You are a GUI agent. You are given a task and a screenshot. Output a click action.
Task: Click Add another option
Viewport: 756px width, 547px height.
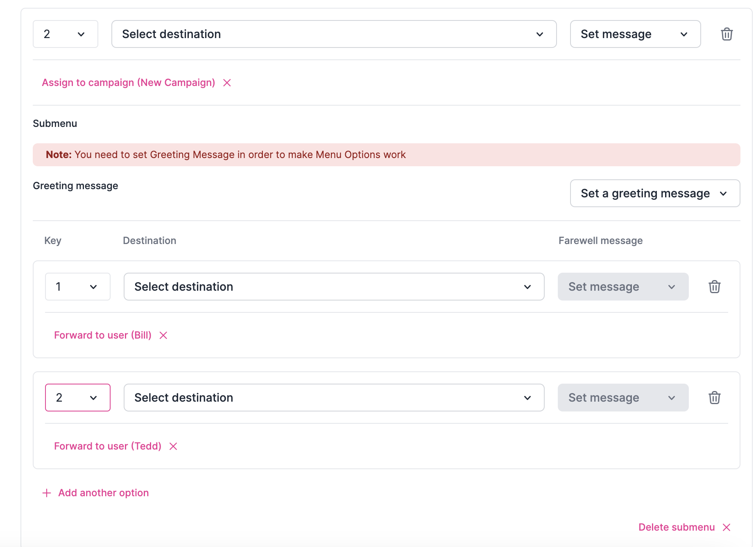[x=103, y=493]
